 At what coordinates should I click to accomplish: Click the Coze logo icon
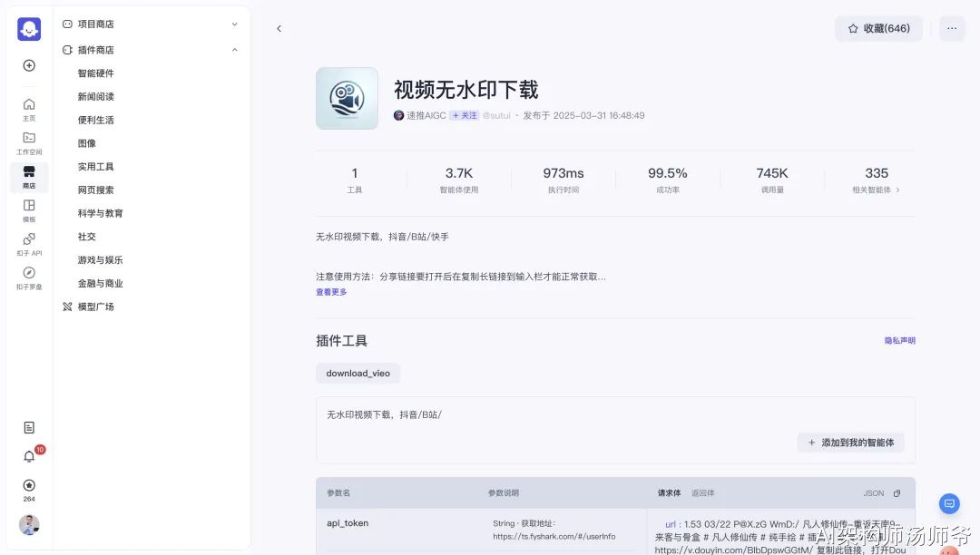29,29
